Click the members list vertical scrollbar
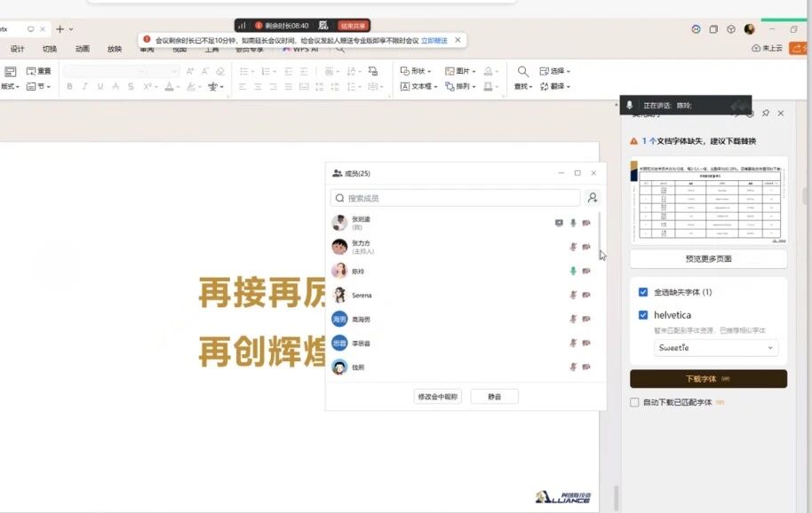Viewport: 812px width, 513px height. [x=600, y=233]
